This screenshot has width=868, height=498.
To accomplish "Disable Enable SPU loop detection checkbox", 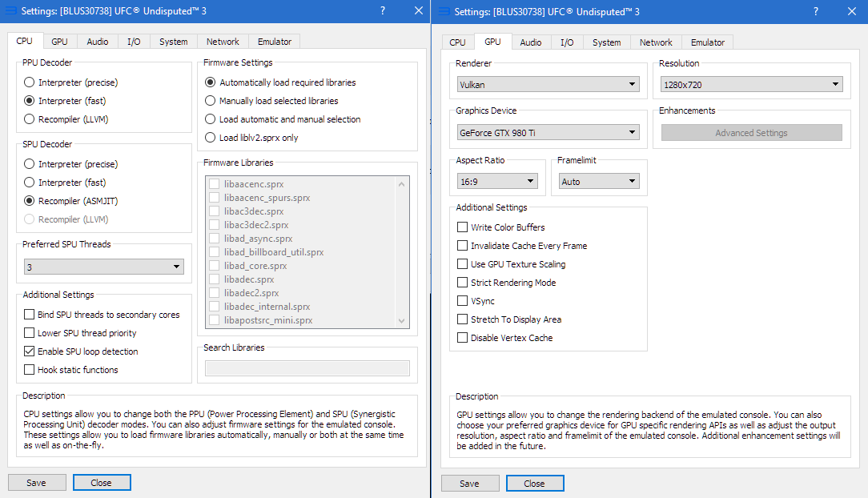I will [x=30, y=351].
